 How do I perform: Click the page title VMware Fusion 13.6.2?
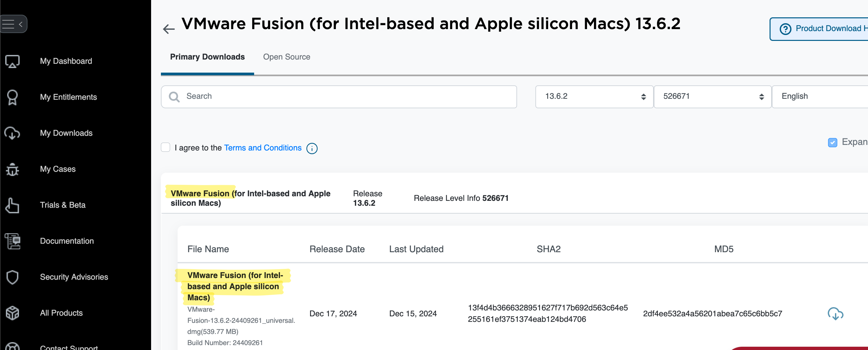point(431,24)
